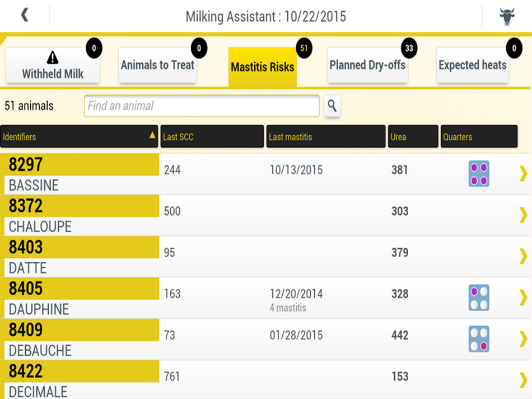Open details chevron for 8405 DAUPHINE
Screen dimensions: 532x399
(523, 298)
